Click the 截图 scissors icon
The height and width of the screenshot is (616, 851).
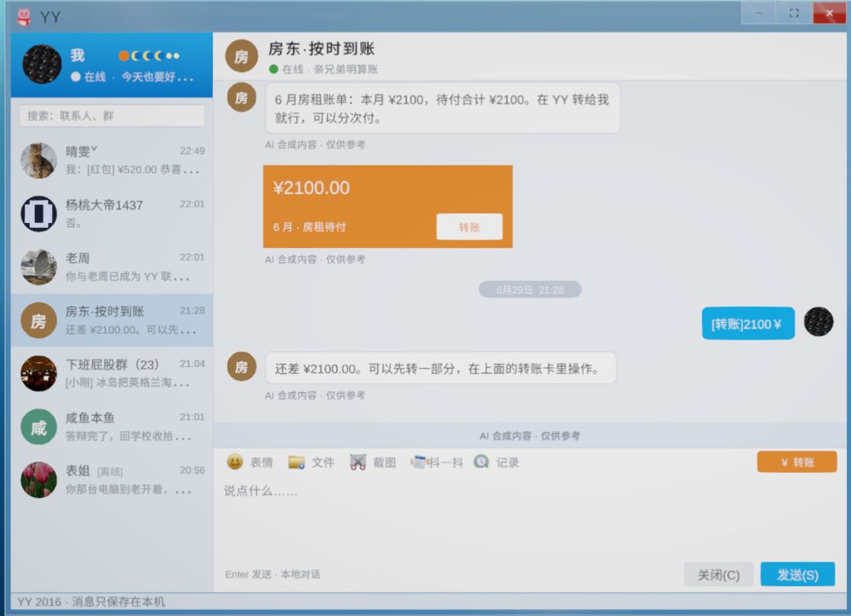point(358,462)
